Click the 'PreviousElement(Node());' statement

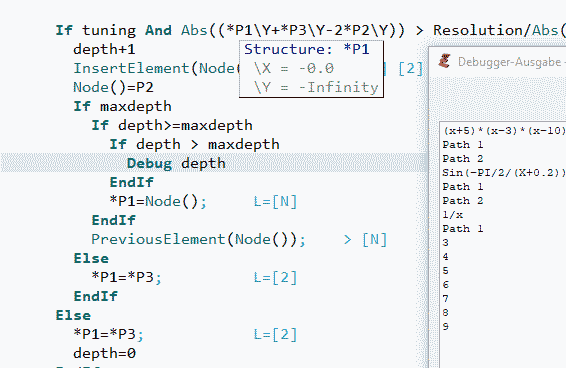pyautogui.click(x=198, y=239)
